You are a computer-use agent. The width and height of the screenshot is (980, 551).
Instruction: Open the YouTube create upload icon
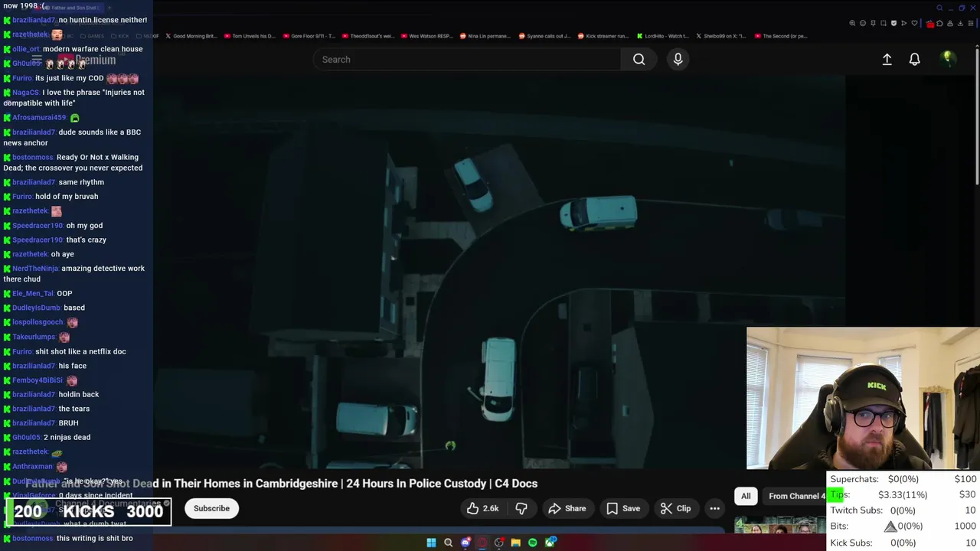887,59
